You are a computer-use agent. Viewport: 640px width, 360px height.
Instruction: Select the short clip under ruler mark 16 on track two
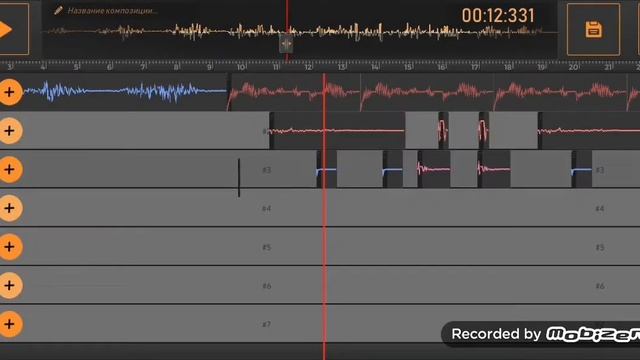[443, 131]
